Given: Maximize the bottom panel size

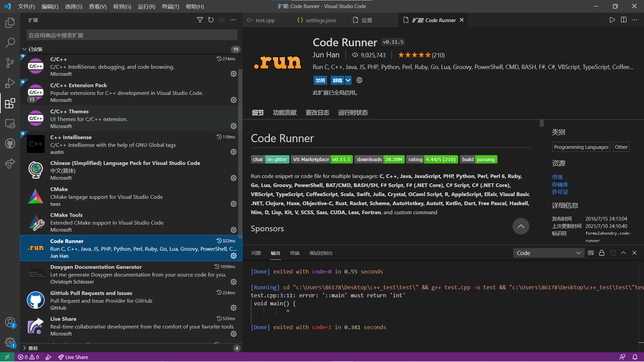Looking at the screenshot, I should point(624,253).
